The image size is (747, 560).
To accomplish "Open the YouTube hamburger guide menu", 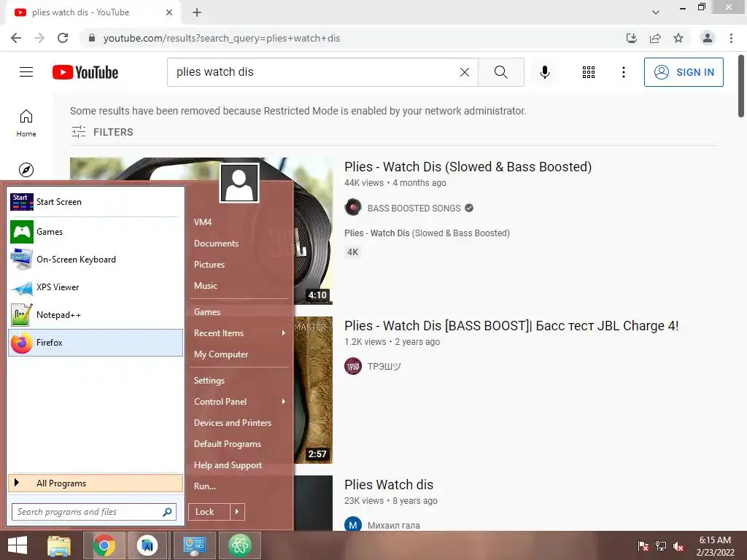I will (26, 72).
